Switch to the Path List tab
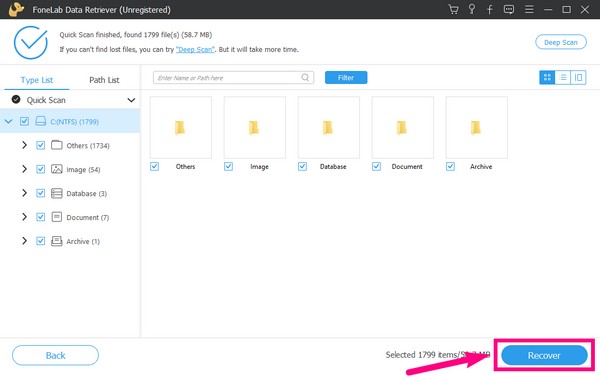The image size is (600, 378). point(104,80)
